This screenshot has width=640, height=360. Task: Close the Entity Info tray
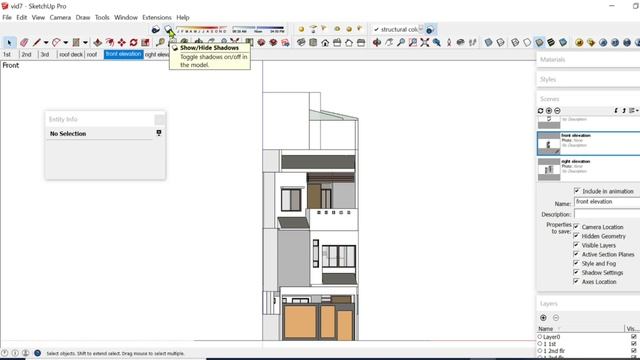point(159,119)
